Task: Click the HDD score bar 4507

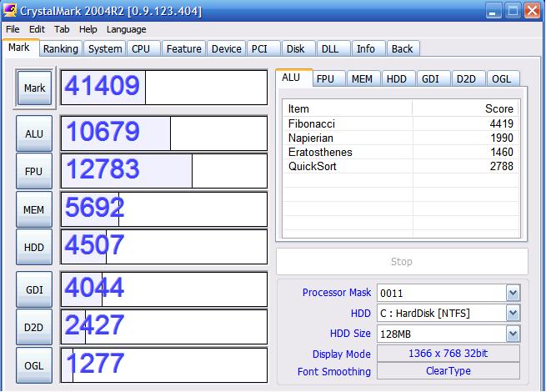Action: coord(164,247)
